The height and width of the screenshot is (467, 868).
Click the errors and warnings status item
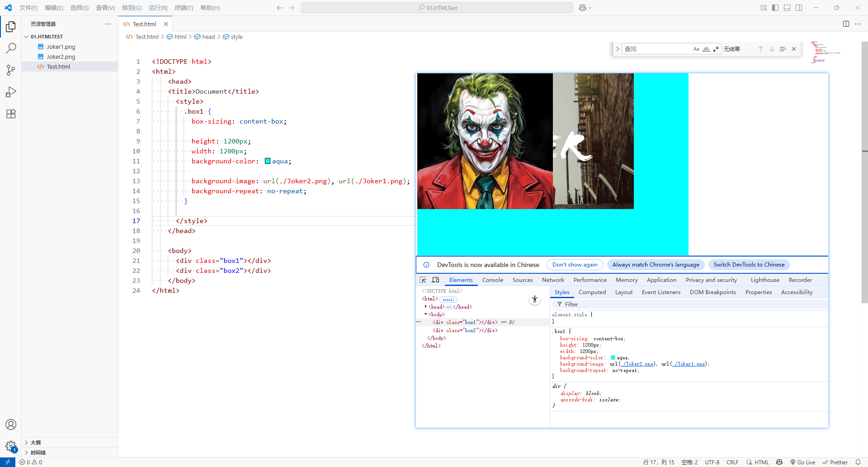pyautogui.click(x=31, y=462)
